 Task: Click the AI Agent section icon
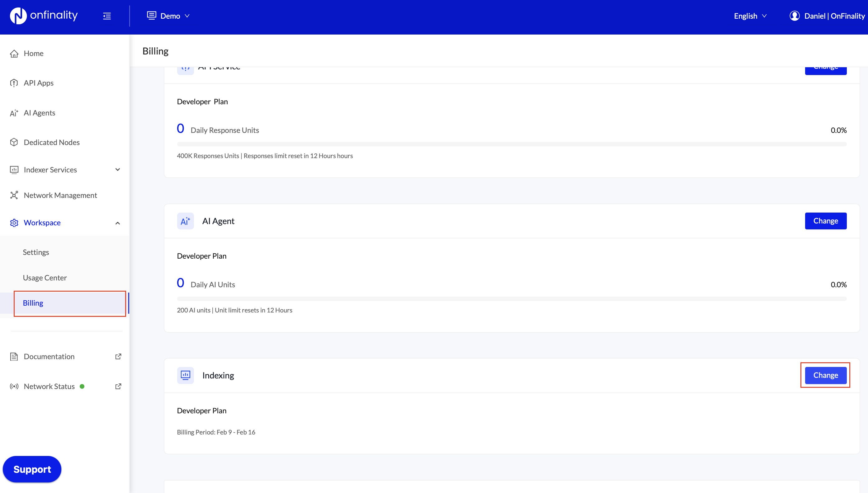185,221
